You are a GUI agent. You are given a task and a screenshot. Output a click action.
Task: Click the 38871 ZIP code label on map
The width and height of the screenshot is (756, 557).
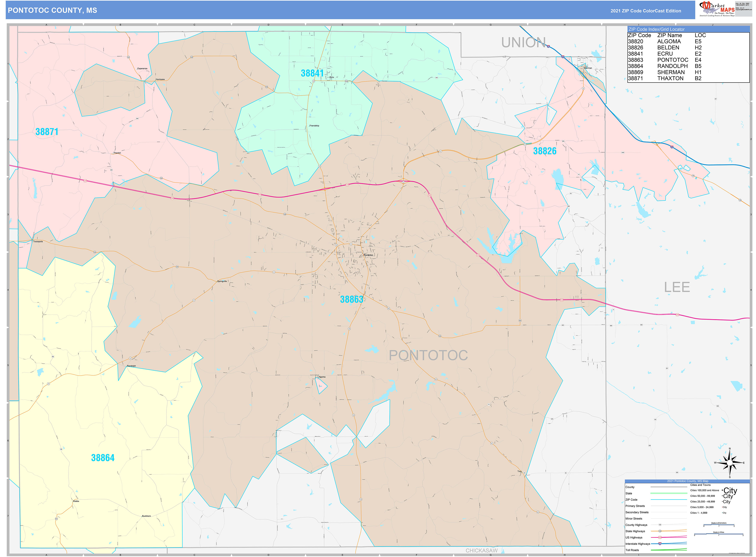[47, 132]
